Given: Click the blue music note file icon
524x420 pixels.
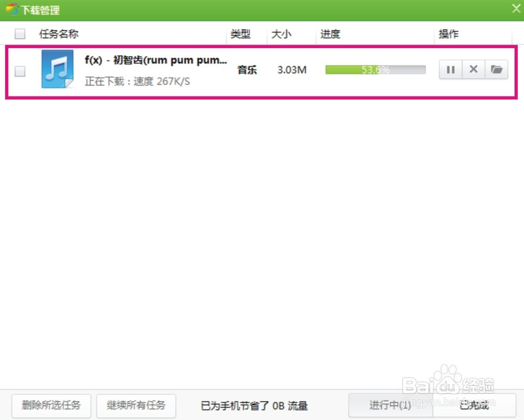Looking at the screenshot, I should 58,69.
